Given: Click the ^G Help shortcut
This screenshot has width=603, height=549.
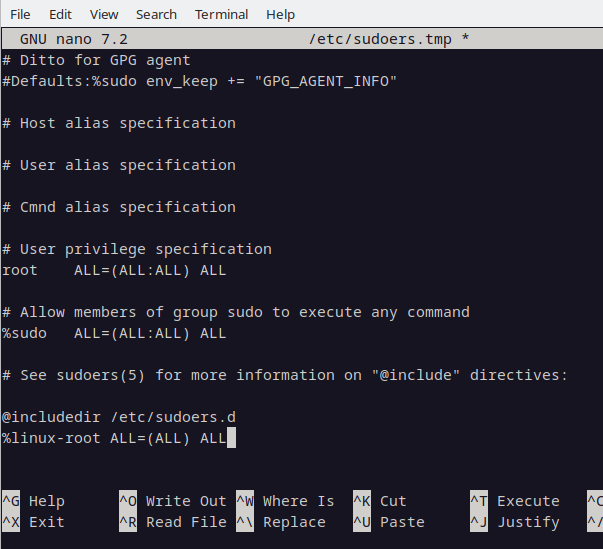Looking at the screenshot, I should pyautogui.click(x=33, y=501).
